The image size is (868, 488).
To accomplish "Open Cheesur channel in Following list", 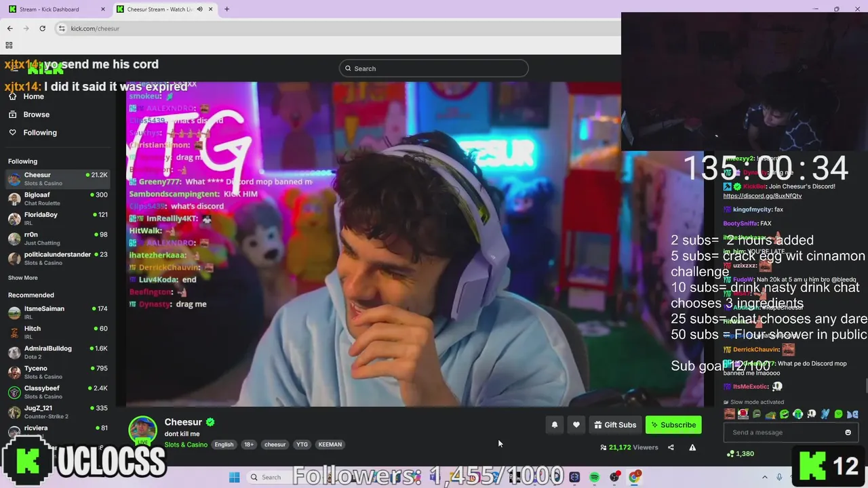I will click(x=58, y=179).
